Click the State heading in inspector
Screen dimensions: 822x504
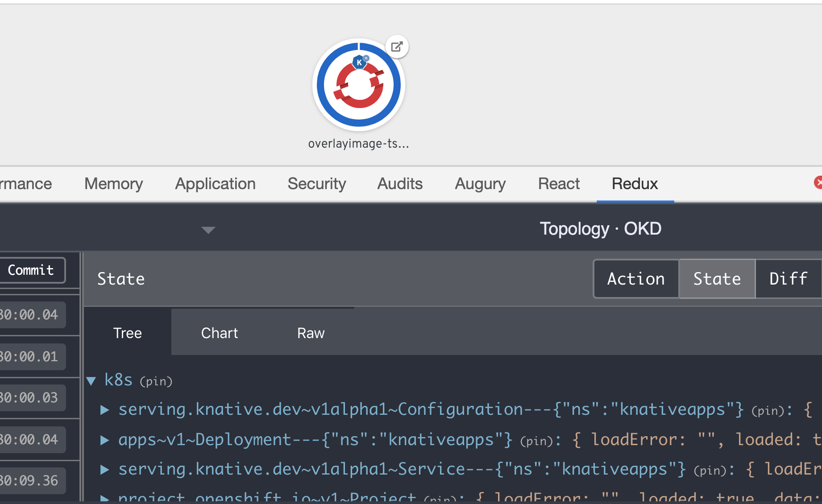click(x=121, y=279)
